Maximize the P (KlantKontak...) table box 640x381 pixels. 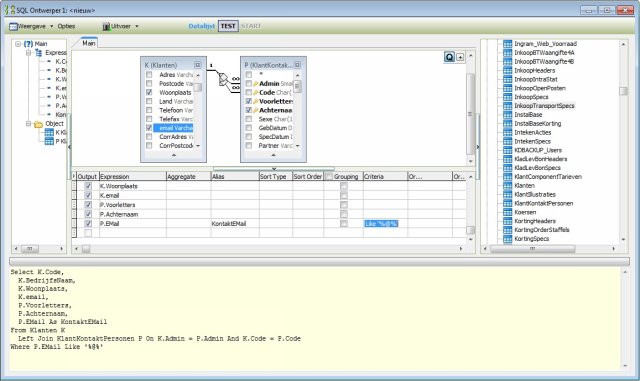click(297, 65)
